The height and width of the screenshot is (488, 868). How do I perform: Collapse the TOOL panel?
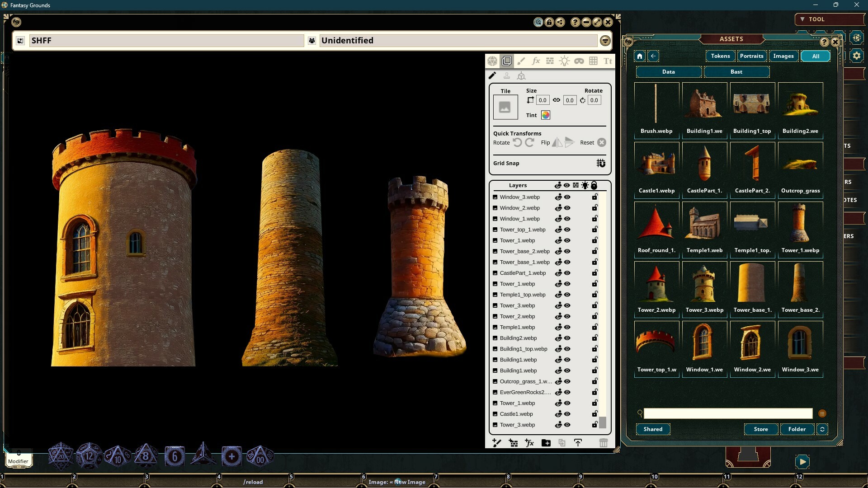(x=802, y=19)
